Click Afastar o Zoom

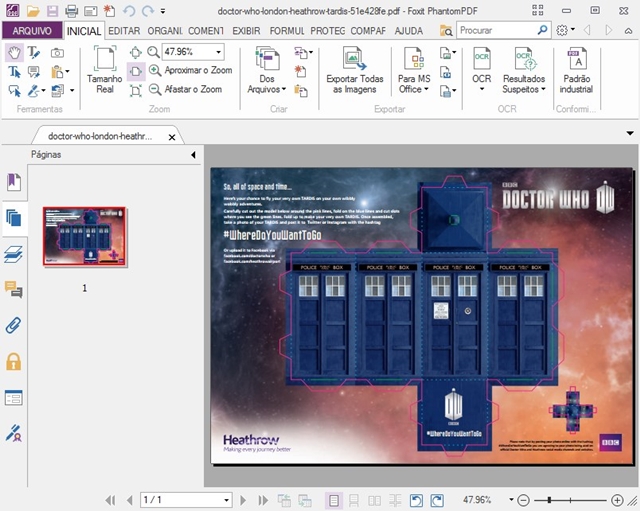point(185,89)
